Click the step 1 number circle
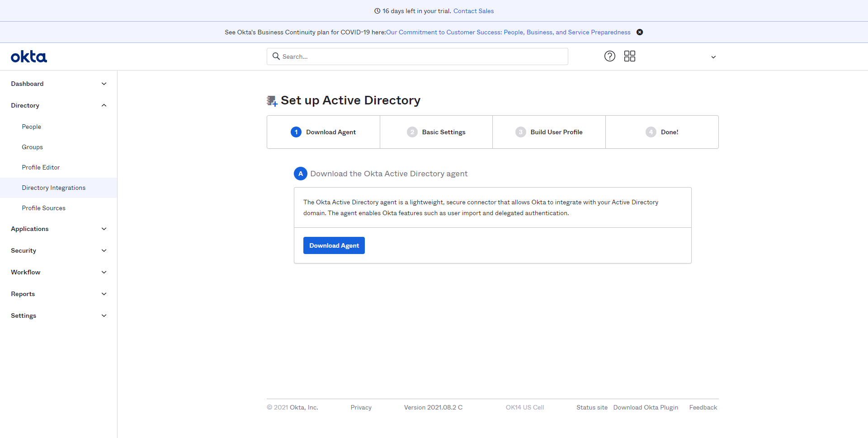The image size is (868, 438). (x=296, y=132)
